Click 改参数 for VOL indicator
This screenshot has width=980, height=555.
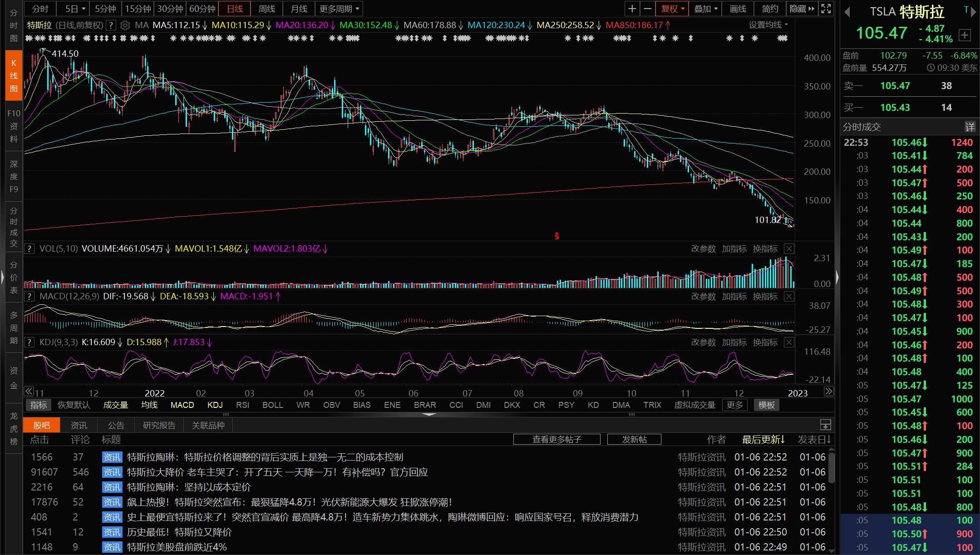pos(703,248)
